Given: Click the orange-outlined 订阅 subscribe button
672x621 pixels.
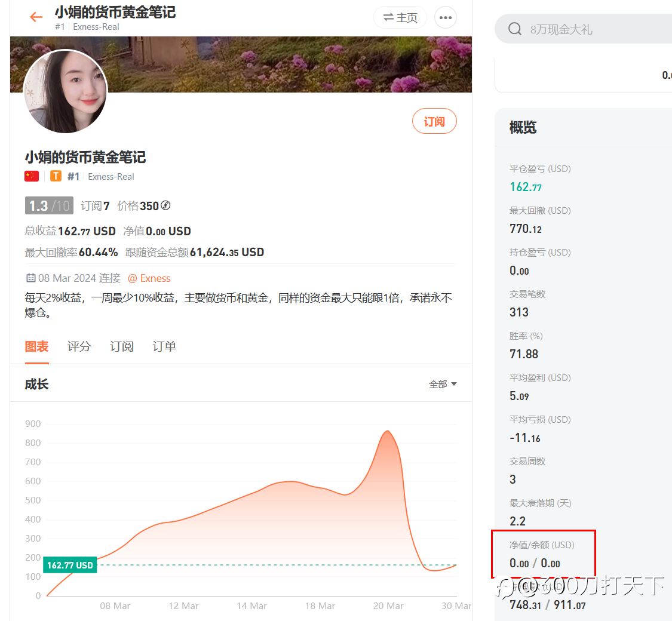Looking at the screenshot, I should [434, 121].
